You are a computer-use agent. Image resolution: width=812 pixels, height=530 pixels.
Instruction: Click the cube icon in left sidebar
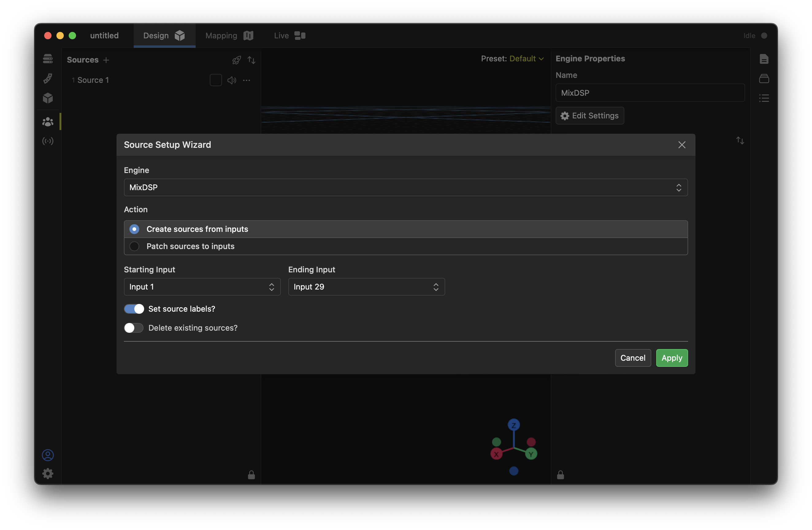(48, 98)
